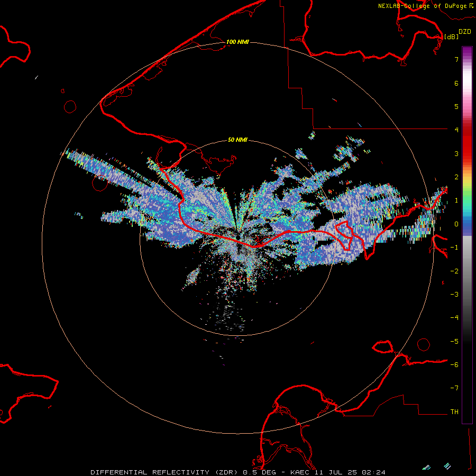Click the 4 value on the color scale
The height and width of the screenshot is (476, 476).
(x=456, y=130)
